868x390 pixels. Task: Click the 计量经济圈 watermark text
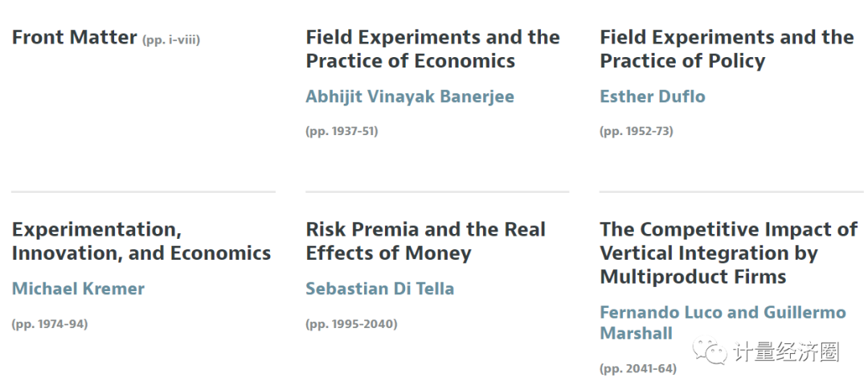click(x=785, y=352)
